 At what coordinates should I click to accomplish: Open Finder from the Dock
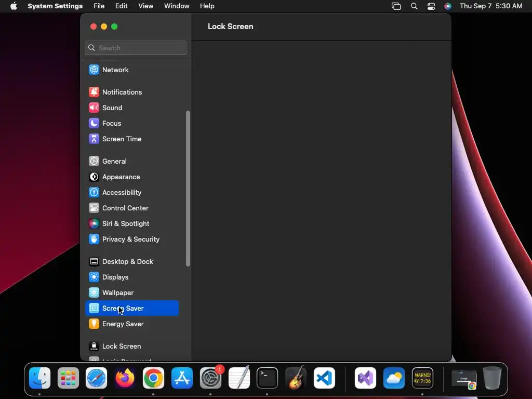[x=39, y=378]
